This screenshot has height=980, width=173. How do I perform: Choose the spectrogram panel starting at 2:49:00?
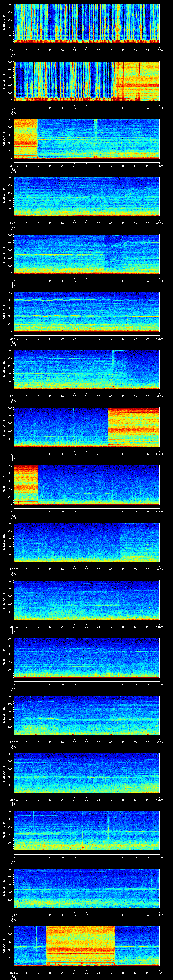coord(87,312)
